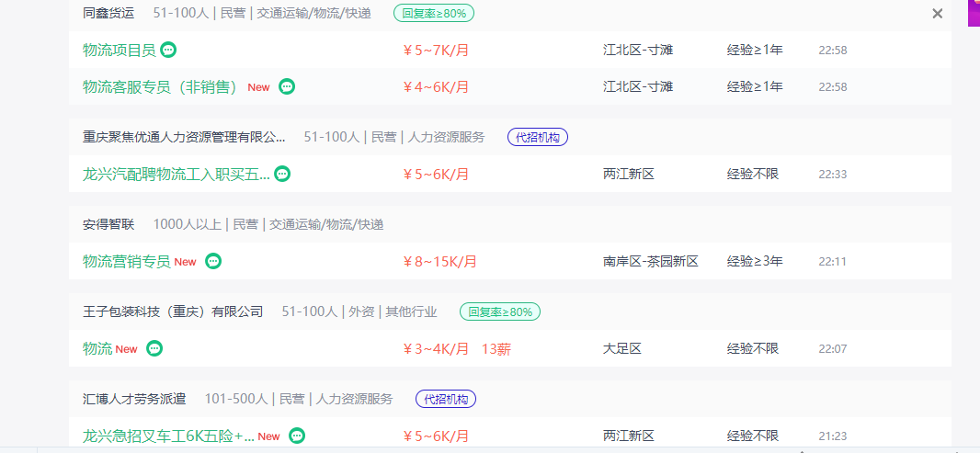Open chat icon for 物流 job at 王子包装
Screen dimensions: 980x453
[154, 348]
